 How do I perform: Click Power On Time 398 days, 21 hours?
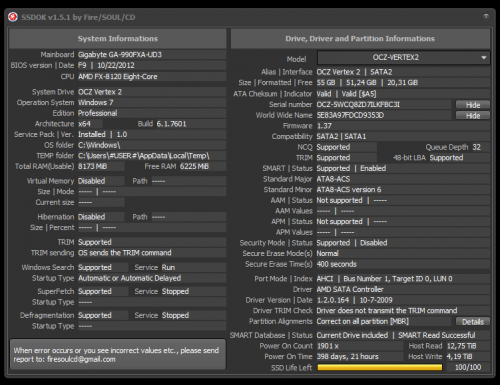point(348,357)
